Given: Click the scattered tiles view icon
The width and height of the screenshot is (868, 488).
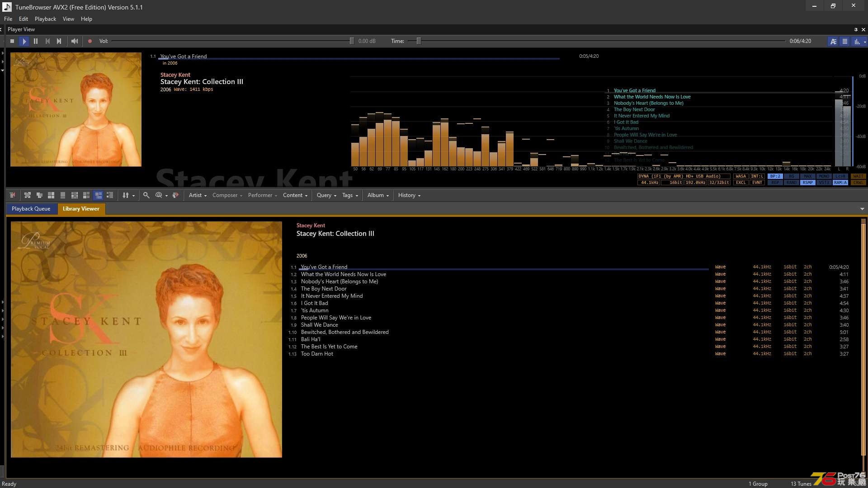Looking at the screenshot, I should (28, 195).
